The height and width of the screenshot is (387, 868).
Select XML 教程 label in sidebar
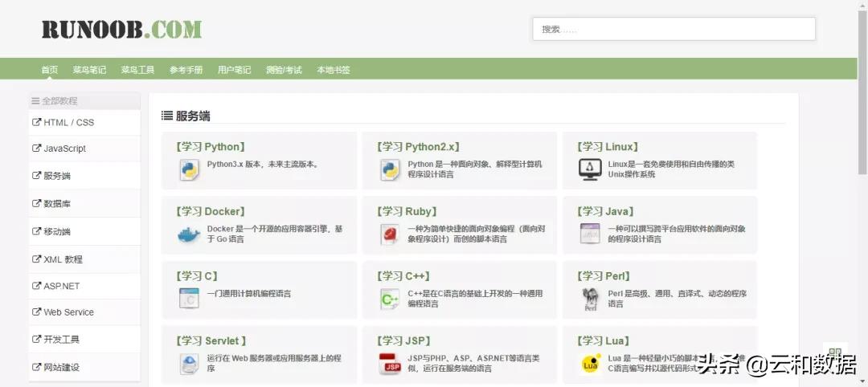(x=63, y=259)
